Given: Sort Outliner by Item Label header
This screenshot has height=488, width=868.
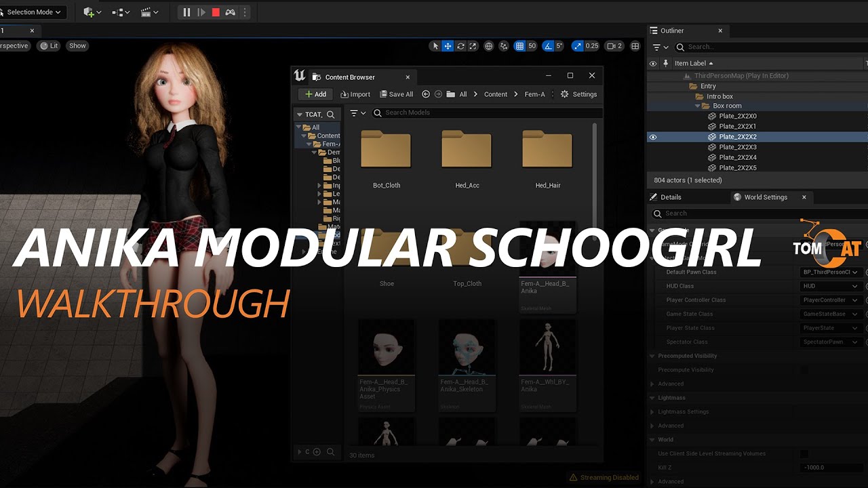Looking at the screenshot, I should [693, 64].
